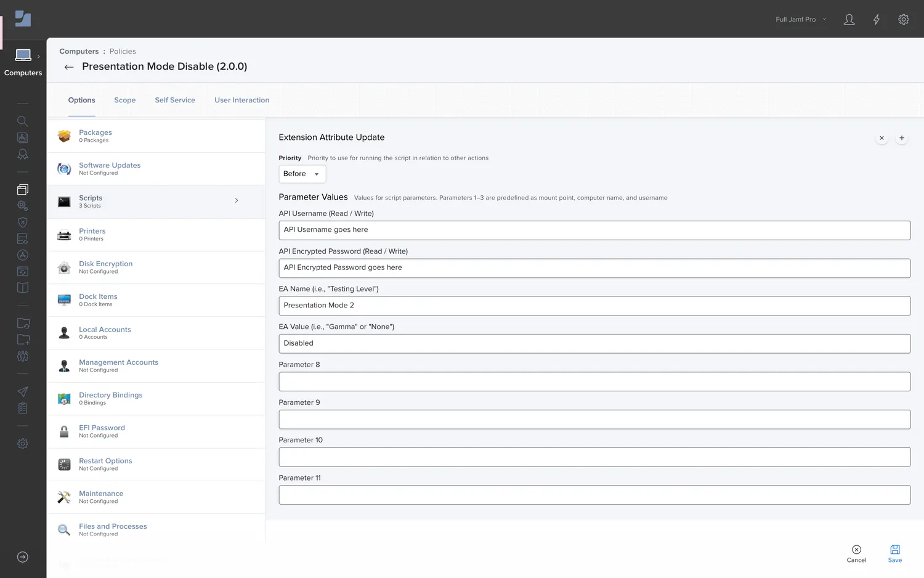The image size is (924, 578).
Task: Click the Packages box icon
Action: pos(64,136)
